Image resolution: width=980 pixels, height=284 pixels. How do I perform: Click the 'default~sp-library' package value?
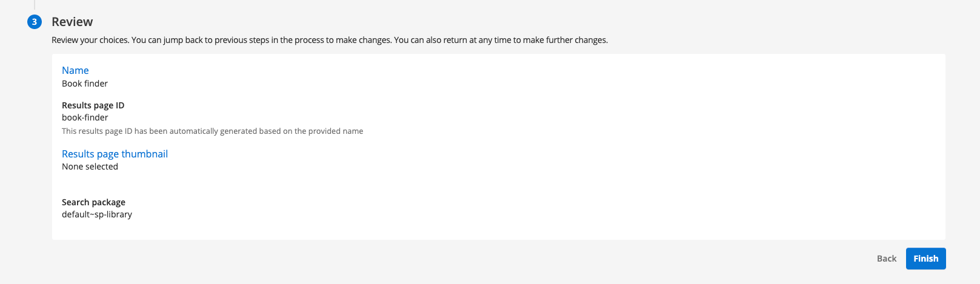[x=97, y=214]
